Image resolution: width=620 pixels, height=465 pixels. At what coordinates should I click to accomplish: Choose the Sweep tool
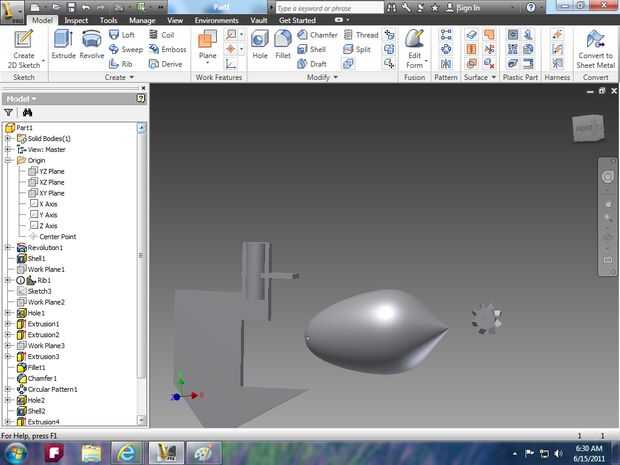click(126, 49)
